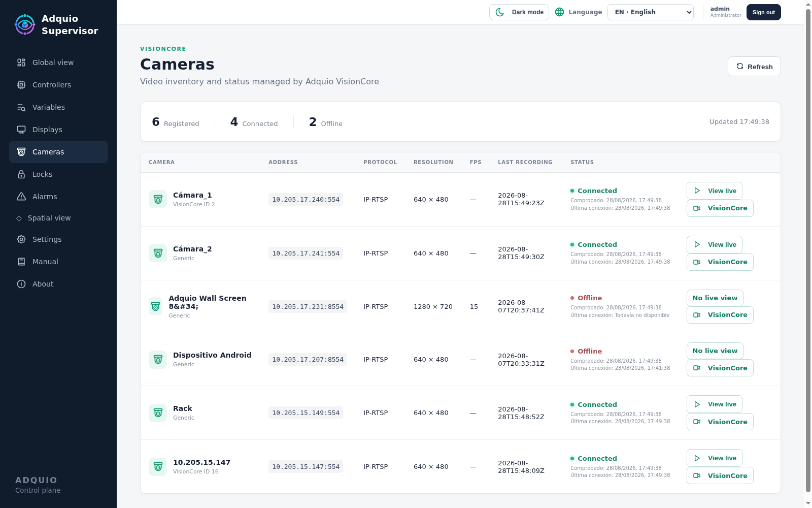Click the Variables search-list icon
812x508 pixels.
point(21,107)
